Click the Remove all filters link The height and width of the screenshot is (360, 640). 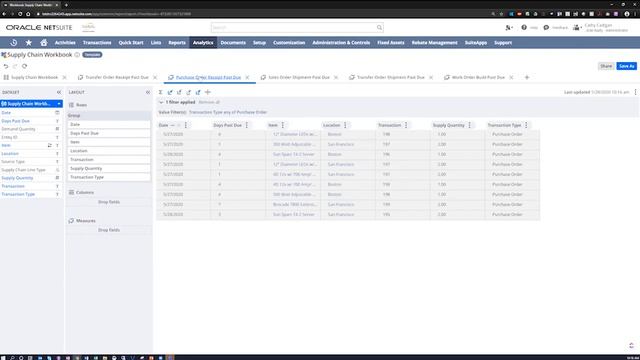pos(209,102)
